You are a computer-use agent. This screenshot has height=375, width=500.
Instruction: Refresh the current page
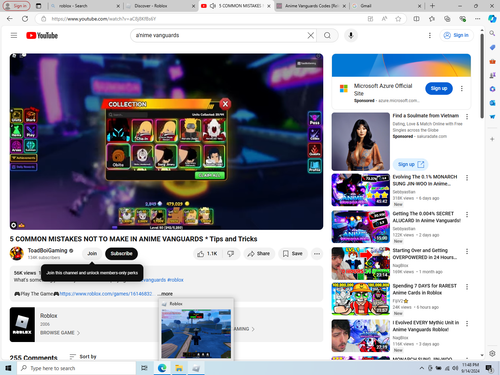pyautogui.click(x=25, y=19)
